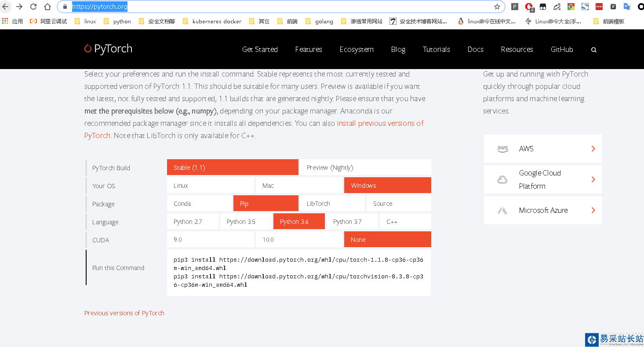Pick Python 3.6 as language
Viewport: 644px width, 347px height.
[299, 221]
